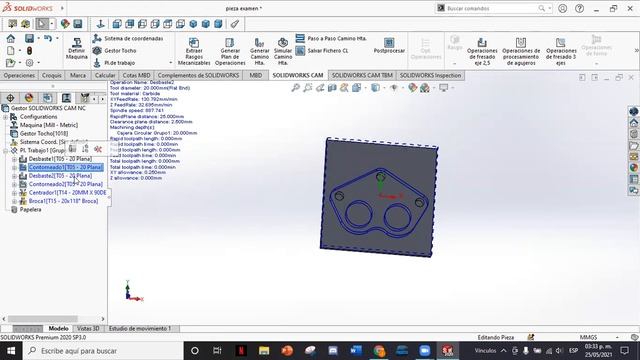
Task: Collapse the Pl. Trabajo1 tree node
Action: coord(5,151)
